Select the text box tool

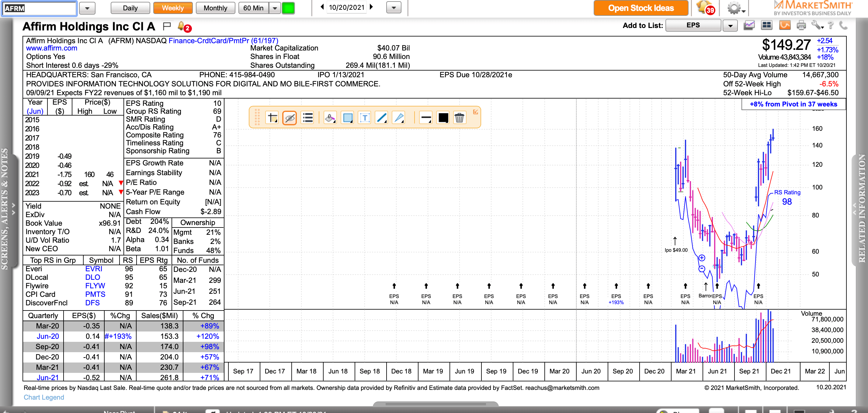[x=365, y=118]
